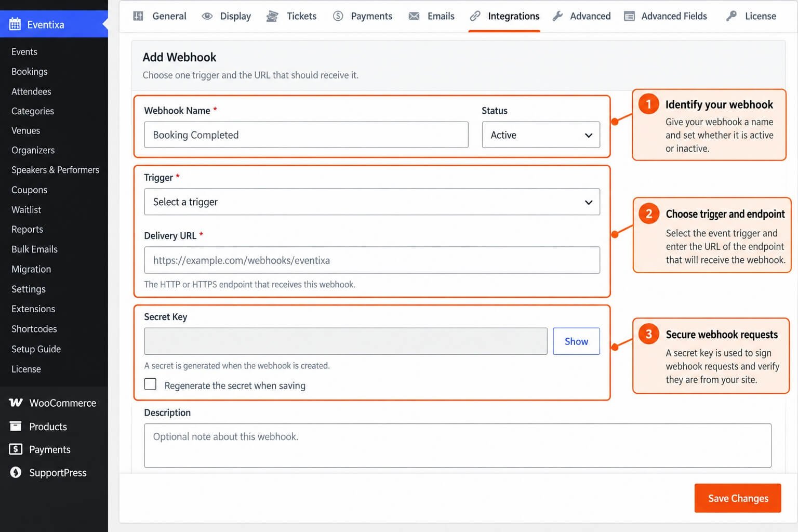
Task: Click the "The HTTP or HTTPS endpoint" help text
Action: [x=250, y=285]
